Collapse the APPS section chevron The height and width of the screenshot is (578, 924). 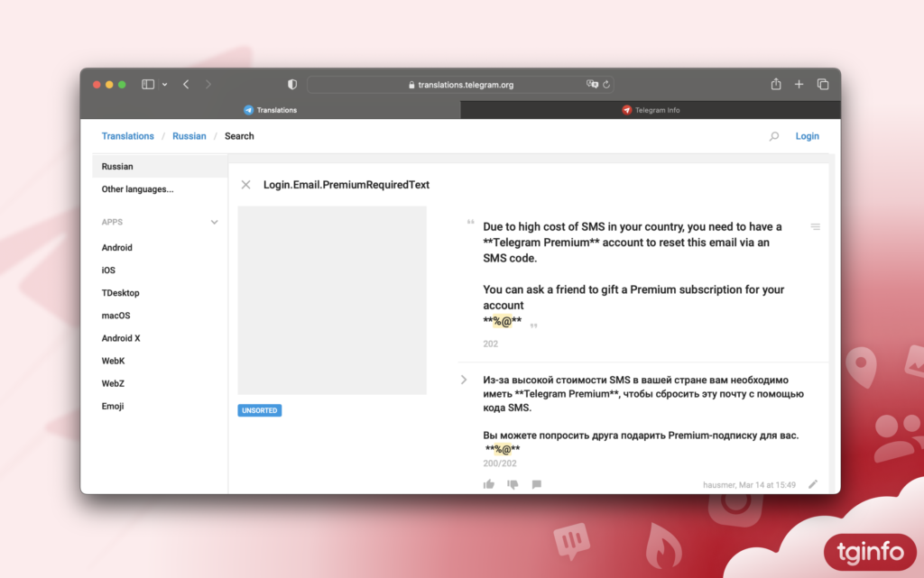[x=215, y=222]
